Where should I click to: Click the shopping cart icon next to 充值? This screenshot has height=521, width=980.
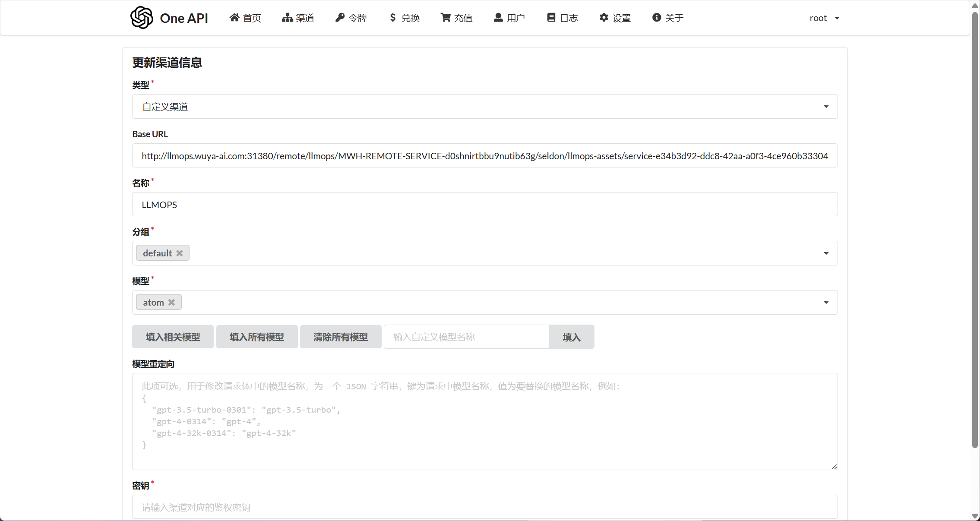pyautogui.click(x=446, y=18)
